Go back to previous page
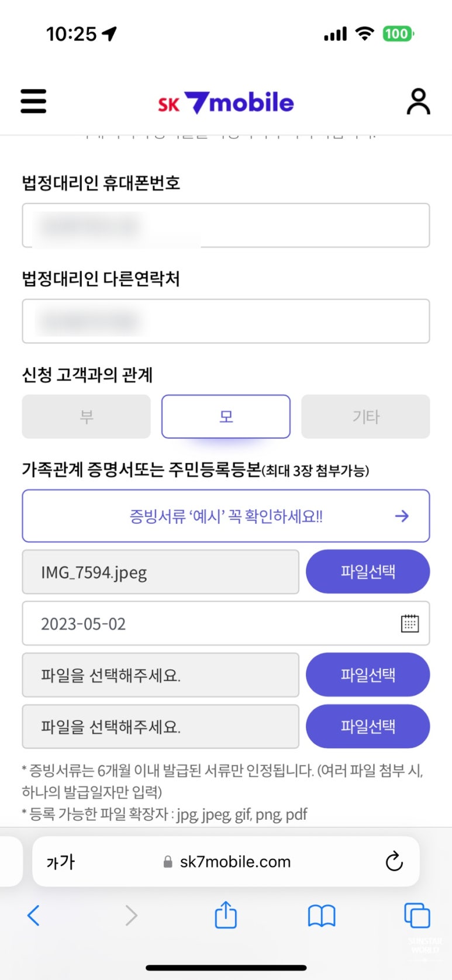This screenshot has width=452, height=980. 34,915
